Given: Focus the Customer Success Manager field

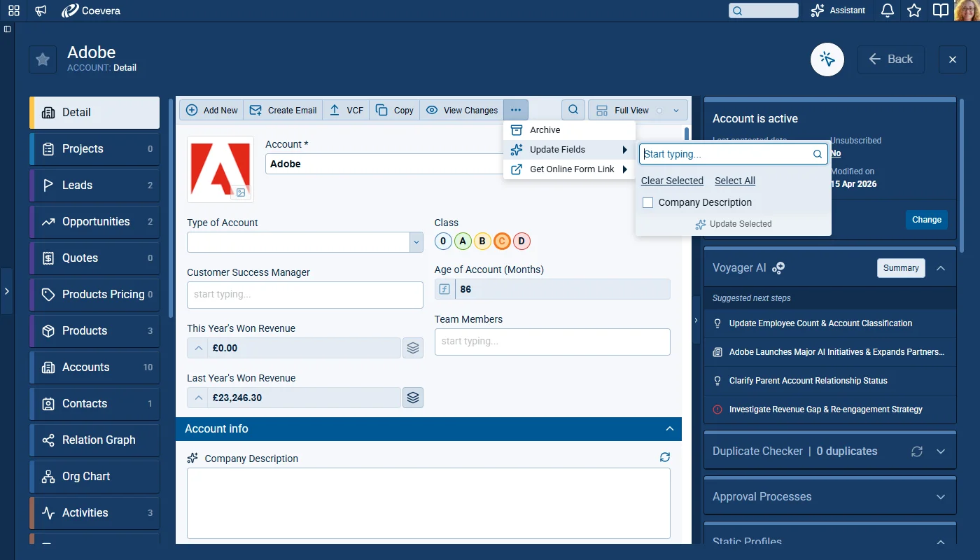Looking at the screenshot, I should [305, 295].
